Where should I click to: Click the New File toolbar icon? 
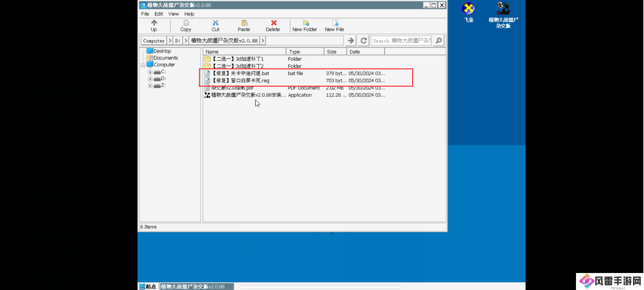[335, 23]
